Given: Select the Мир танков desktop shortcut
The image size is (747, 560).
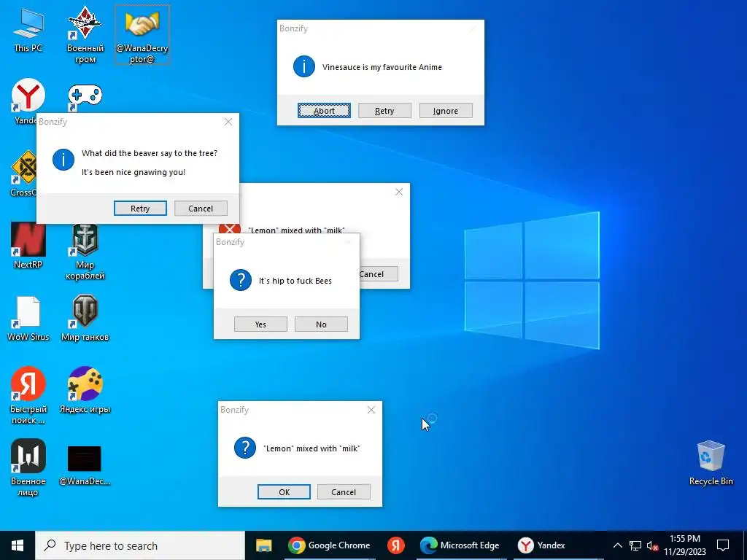Looking at the screenshot, I should pyautogui.click(x=85, y=318).
